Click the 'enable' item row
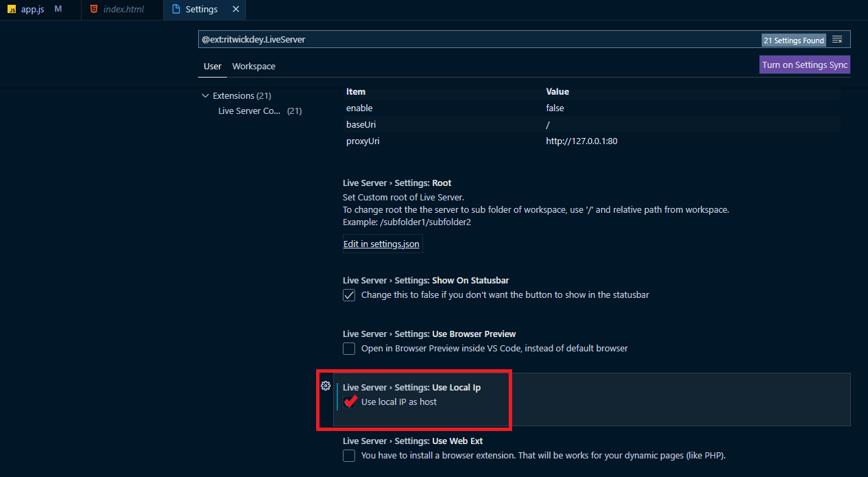 [x=592, y=108]
